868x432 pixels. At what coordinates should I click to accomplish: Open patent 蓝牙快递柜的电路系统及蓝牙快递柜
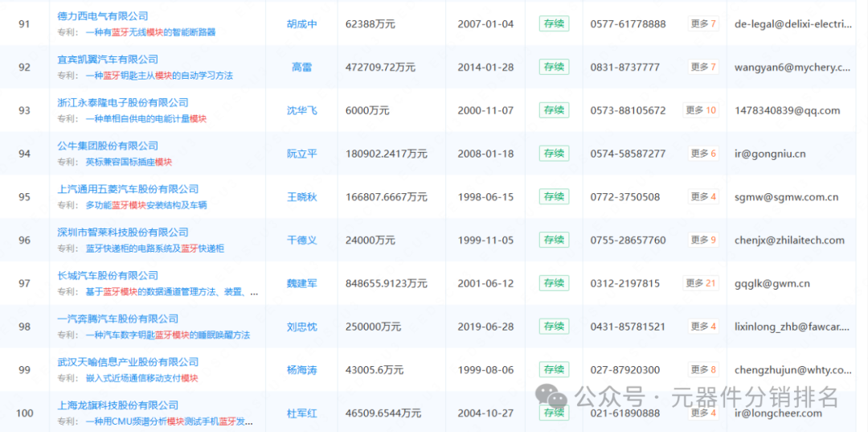(x=155, y=249)
